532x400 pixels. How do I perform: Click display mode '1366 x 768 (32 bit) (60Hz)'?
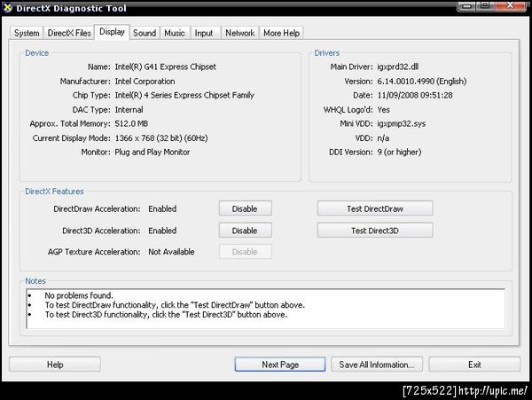click(x=161, y=138)
